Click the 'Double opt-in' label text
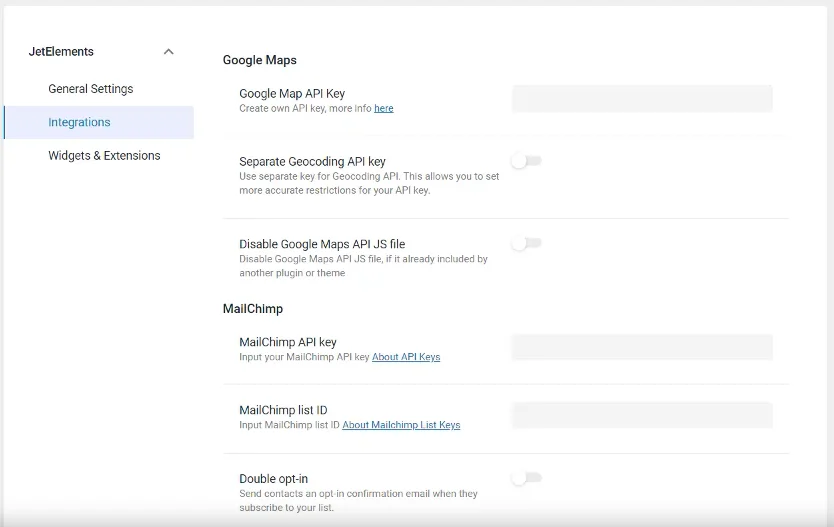 click(273, 479)
